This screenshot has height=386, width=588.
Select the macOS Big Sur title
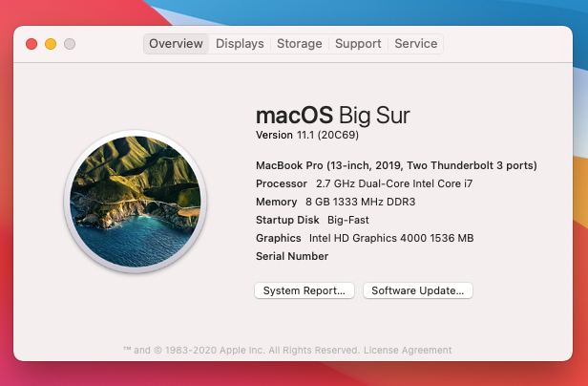click(x=332, y=115)
